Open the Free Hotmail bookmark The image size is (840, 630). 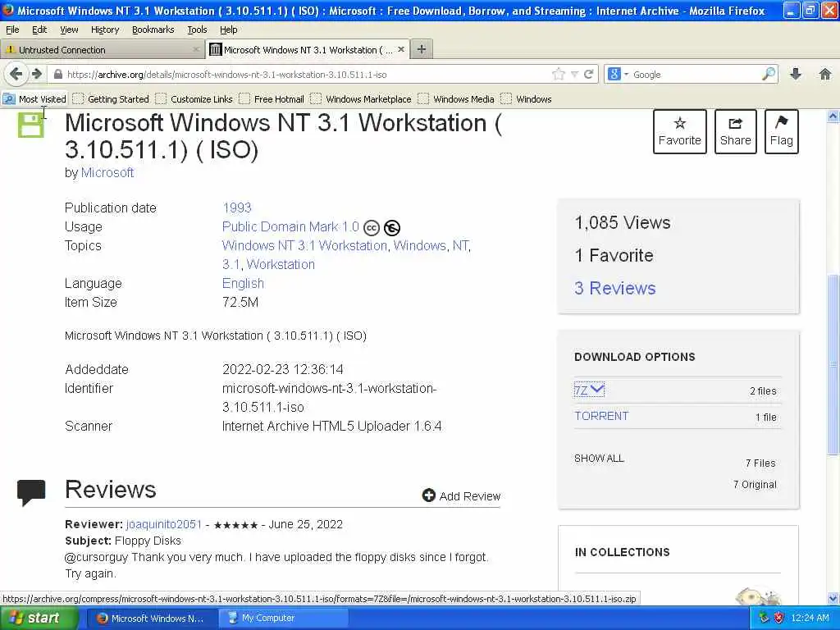[272, 99]
